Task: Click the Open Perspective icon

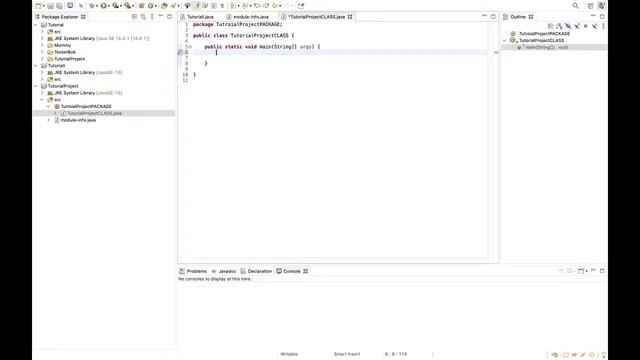Action: click(591, 6)
